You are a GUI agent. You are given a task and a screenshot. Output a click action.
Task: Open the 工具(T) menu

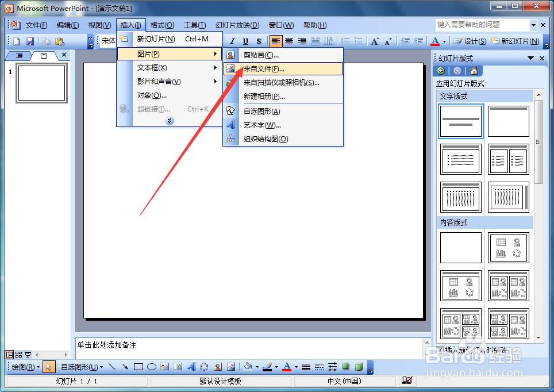point(195,25)
